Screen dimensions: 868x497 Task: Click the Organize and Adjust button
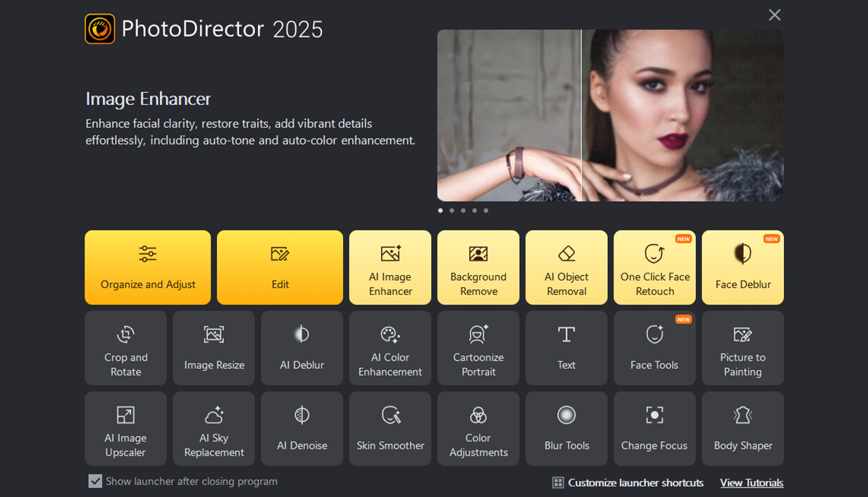148,268
